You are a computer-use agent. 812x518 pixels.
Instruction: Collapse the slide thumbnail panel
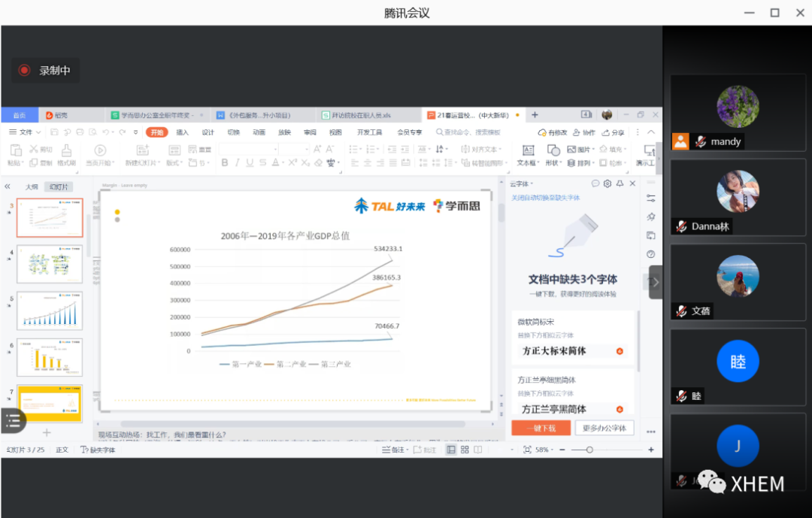[x=8, y=186]
